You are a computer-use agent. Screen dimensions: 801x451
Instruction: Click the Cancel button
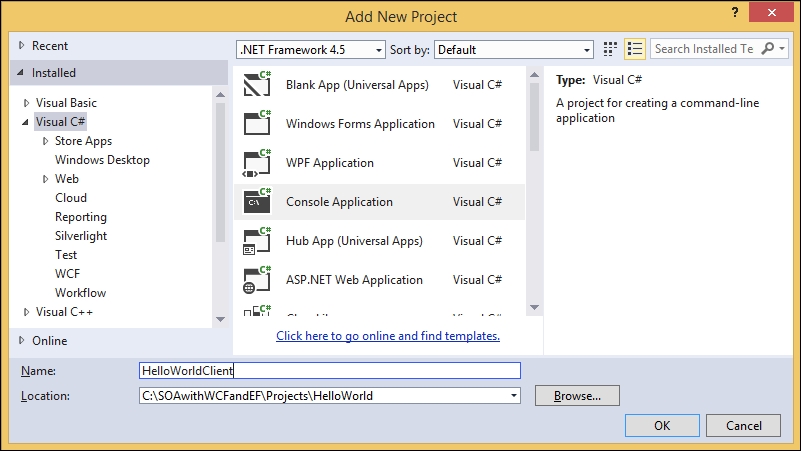[x=743, y=425]
